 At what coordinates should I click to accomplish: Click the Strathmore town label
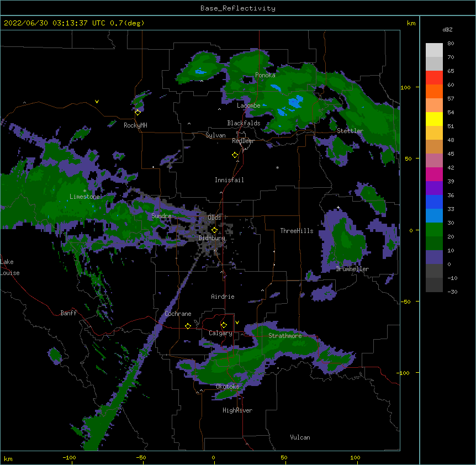click(285, 336)
